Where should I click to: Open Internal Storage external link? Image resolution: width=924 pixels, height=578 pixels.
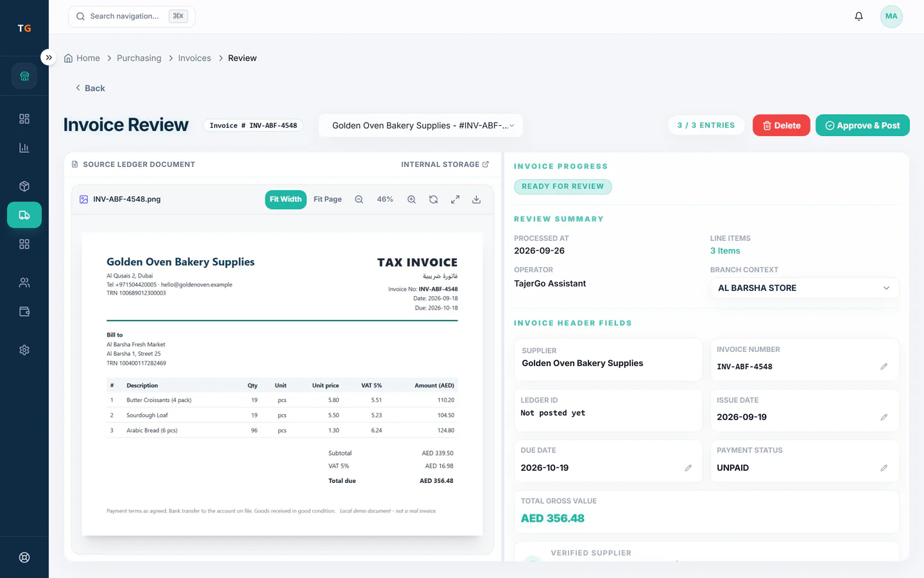point(445,164)
